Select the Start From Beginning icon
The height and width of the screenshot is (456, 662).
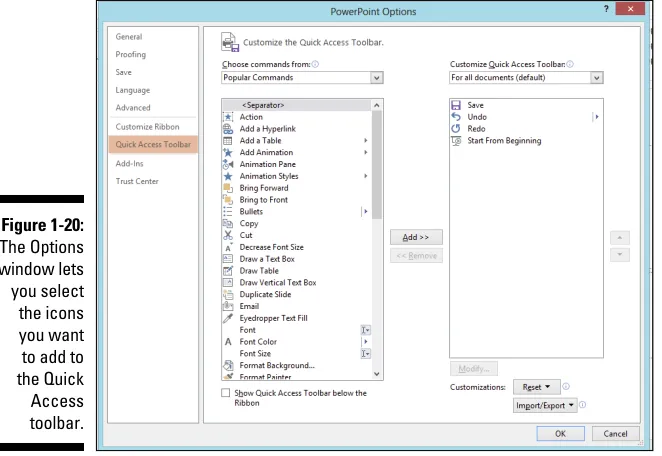(x=456, y=141)
